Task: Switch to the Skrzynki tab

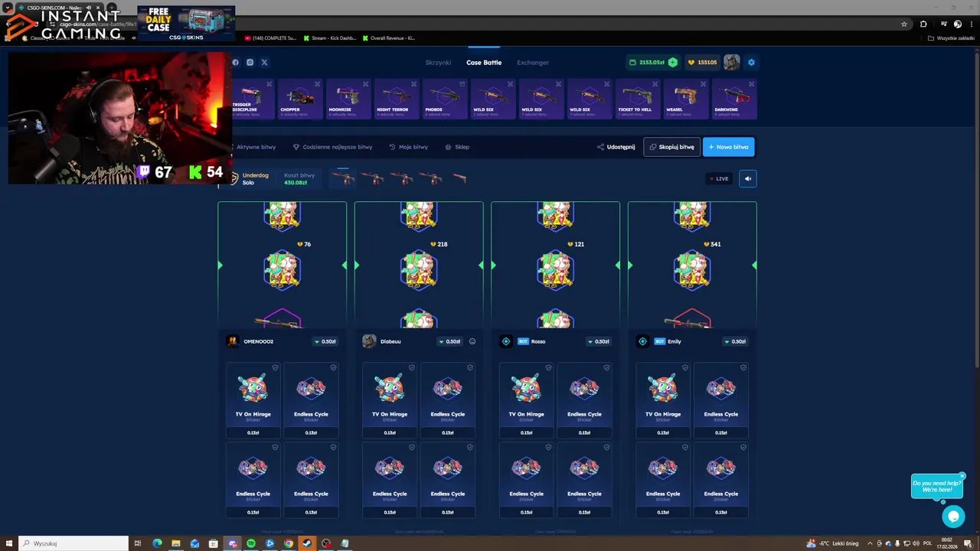Action: point(438,63)
